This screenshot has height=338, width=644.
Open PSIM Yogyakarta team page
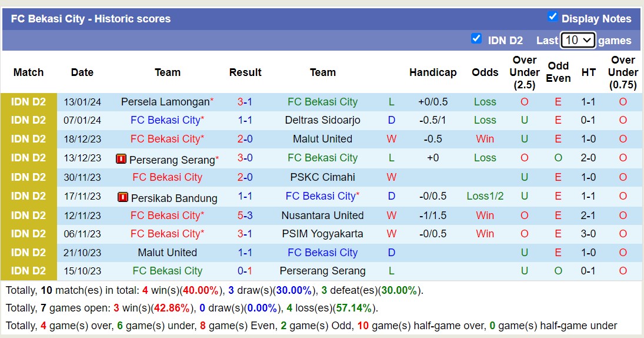[322, 234]
